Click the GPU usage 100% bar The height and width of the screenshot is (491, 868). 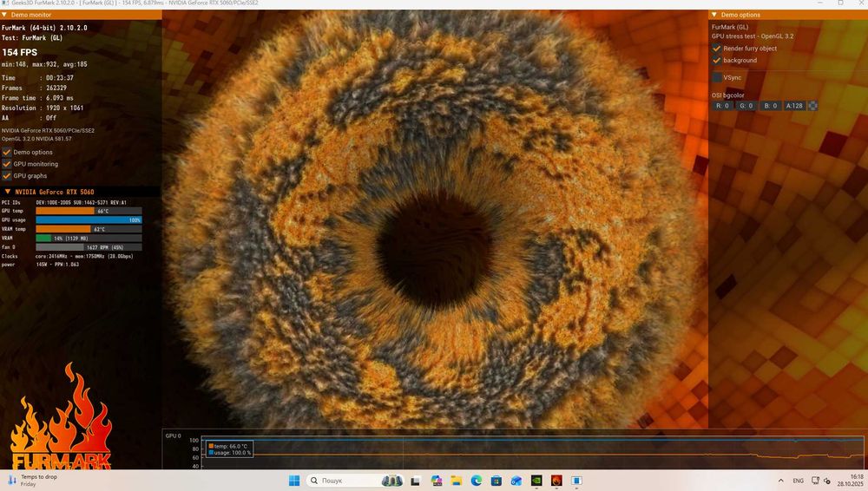pyautogui.click(x=89, y=219)
